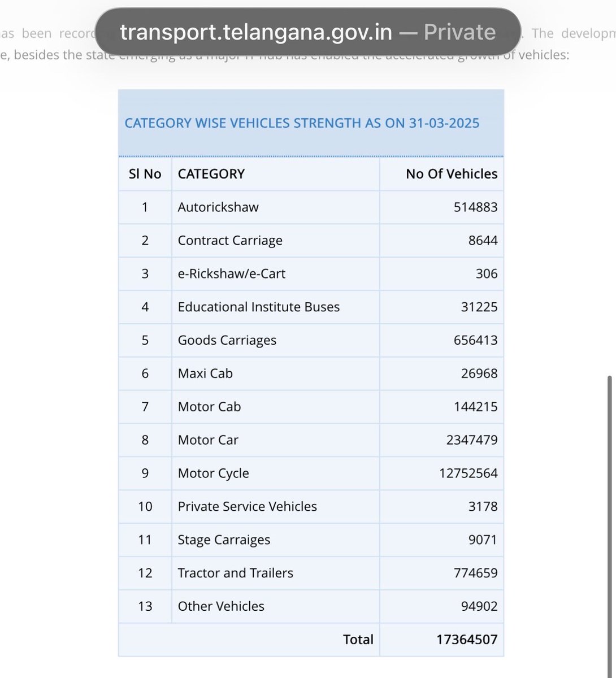The height and width of the screenshot is (678, 616).
Task: Select the value 774659
Action: click(475, 573)
